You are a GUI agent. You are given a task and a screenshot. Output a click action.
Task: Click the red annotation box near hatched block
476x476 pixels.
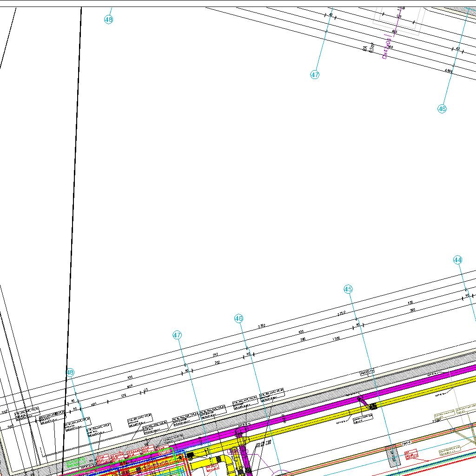coord(411,453)
